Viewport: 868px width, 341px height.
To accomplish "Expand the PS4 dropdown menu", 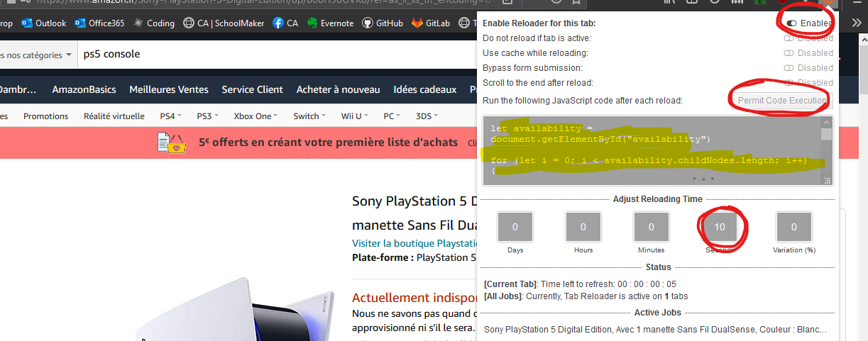I will pyautogui.click(x=170, y=116).
